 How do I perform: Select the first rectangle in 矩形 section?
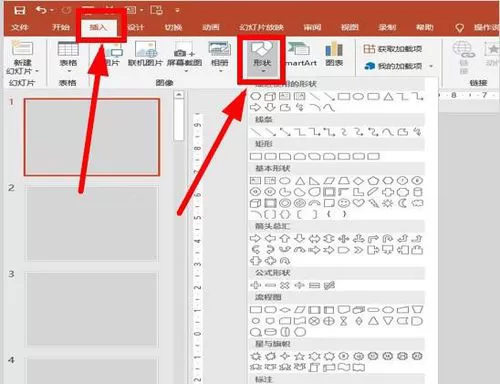click(255, 156)
